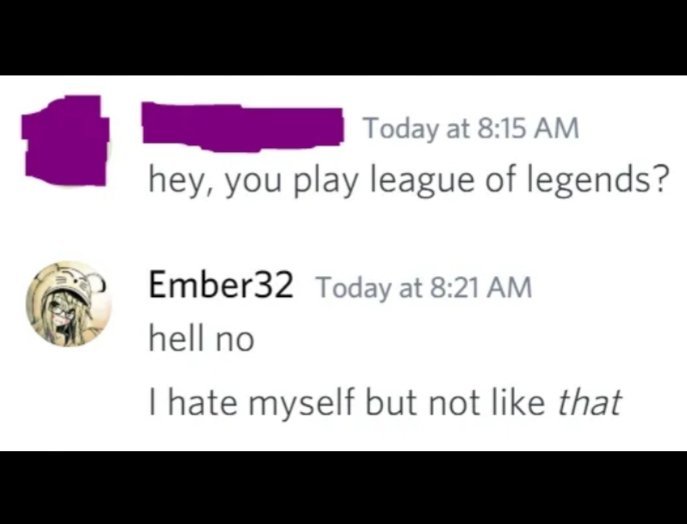
Task: Click the word 'hate' in last message
Action: [203, 402]
